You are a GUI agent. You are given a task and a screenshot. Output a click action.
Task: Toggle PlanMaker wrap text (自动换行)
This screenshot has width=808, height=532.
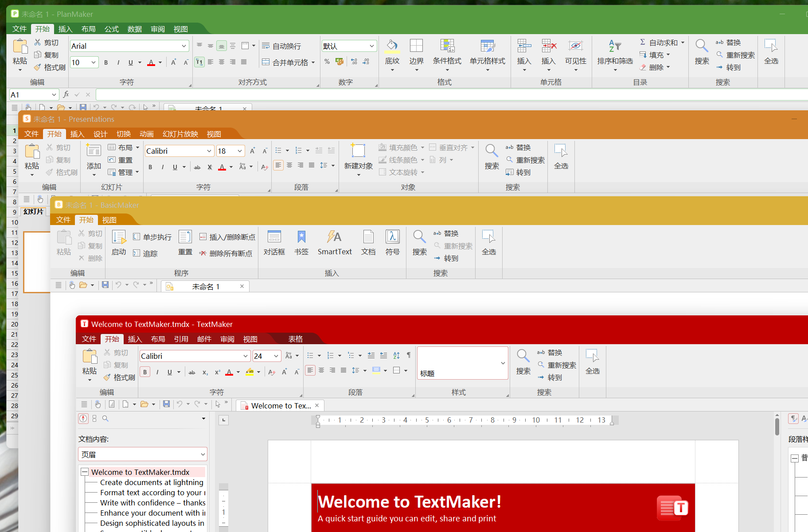tap(281, 46)
